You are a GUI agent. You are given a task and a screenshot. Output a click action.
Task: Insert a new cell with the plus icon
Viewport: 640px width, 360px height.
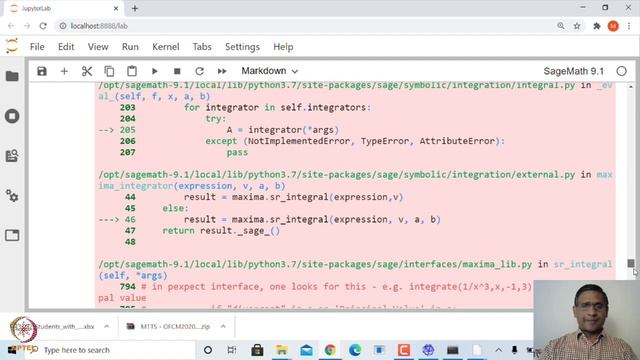pyautogui.click(x=64, y=71)
